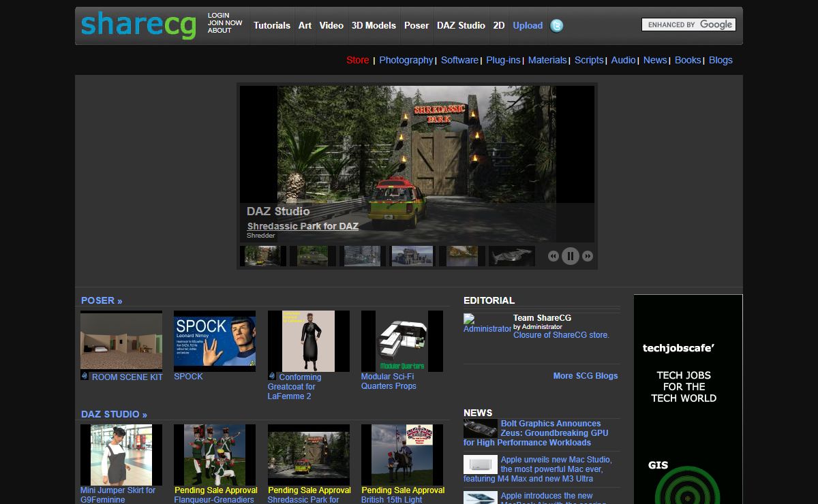Skip to next slideshow item
Screen dimensions: 818x504
pos(588,256)
